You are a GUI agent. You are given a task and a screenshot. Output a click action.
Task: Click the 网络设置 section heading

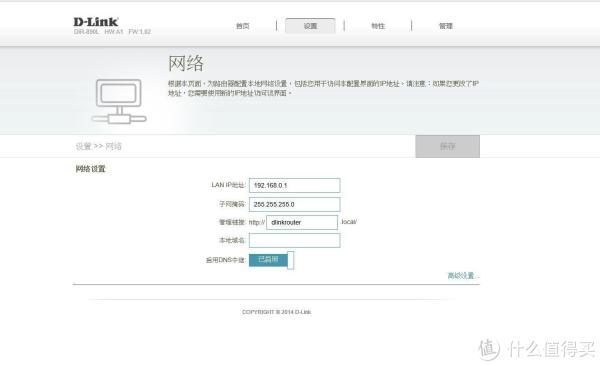(x=90, y=169)
